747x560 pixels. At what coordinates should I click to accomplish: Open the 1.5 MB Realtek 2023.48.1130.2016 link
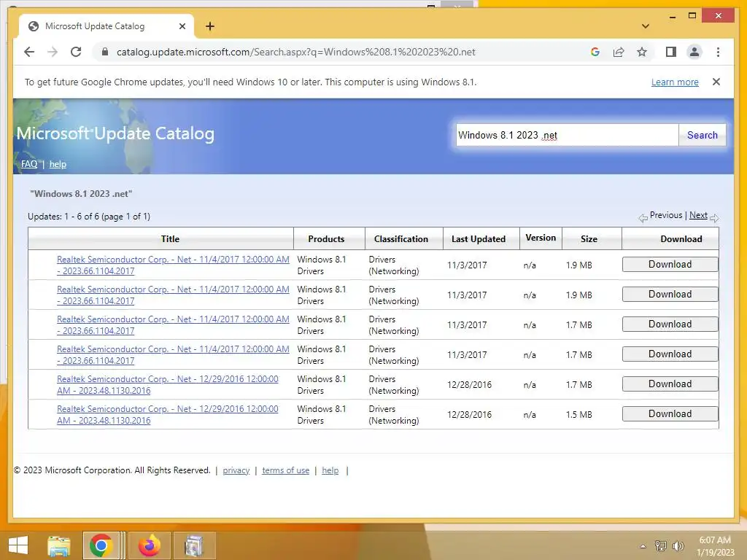pos(167,414)
